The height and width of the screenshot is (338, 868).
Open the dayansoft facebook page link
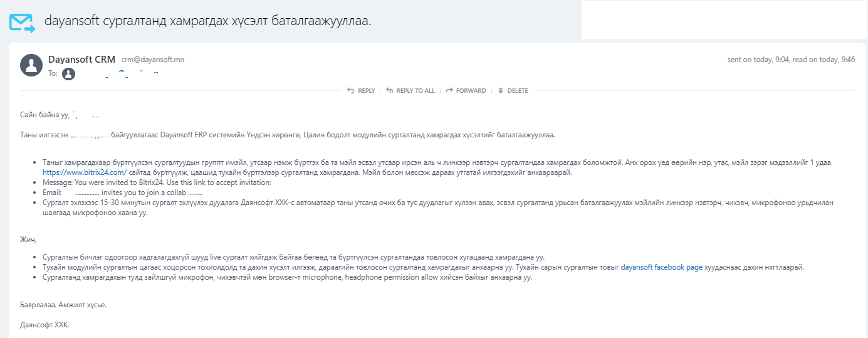[x=662, y=267]
